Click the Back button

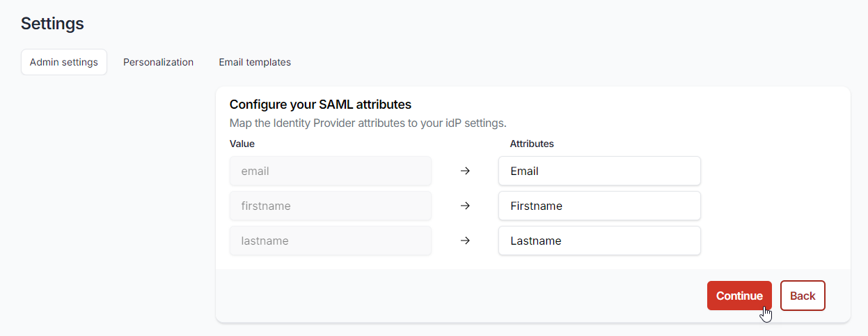click(x=803, y=296)
